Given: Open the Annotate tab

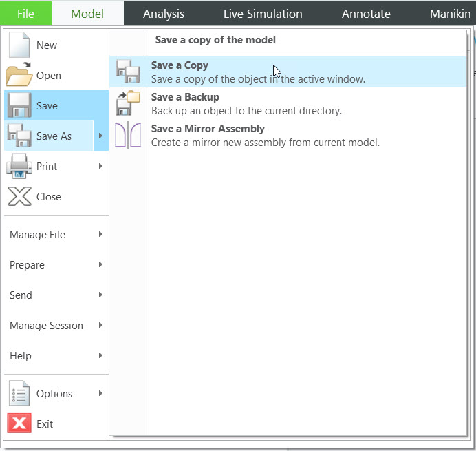Looking at the screenshot, I should 366,14.
